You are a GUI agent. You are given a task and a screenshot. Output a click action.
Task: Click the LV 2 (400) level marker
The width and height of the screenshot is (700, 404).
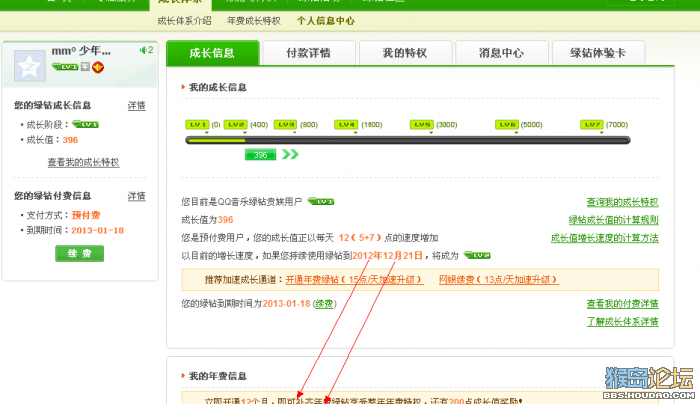[x=236, y=125]
